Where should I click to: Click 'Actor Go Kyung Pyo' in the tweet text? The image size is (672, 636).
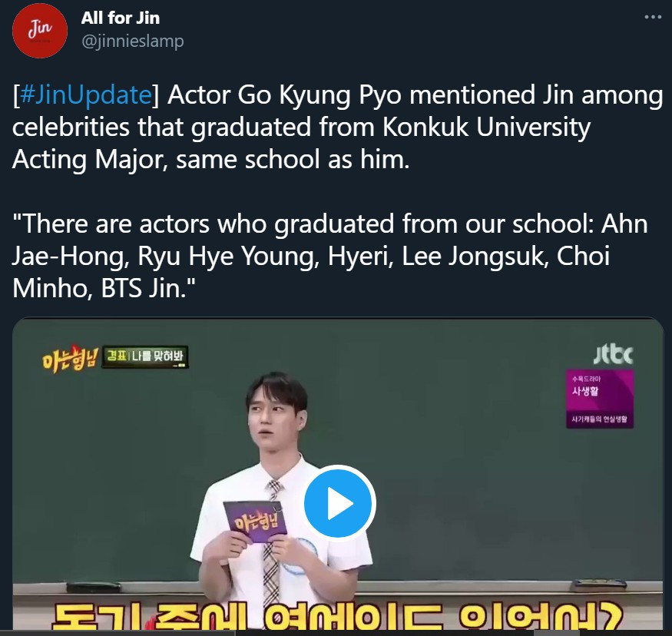[285, 94]
